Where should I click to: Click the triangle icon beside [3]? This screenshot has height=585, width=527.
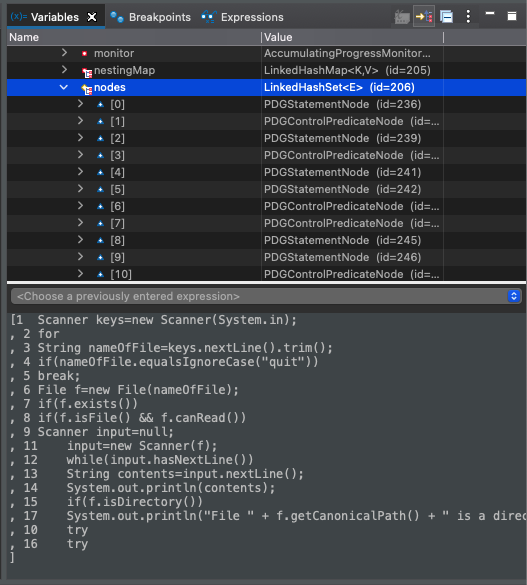click(x=100, y=155)
